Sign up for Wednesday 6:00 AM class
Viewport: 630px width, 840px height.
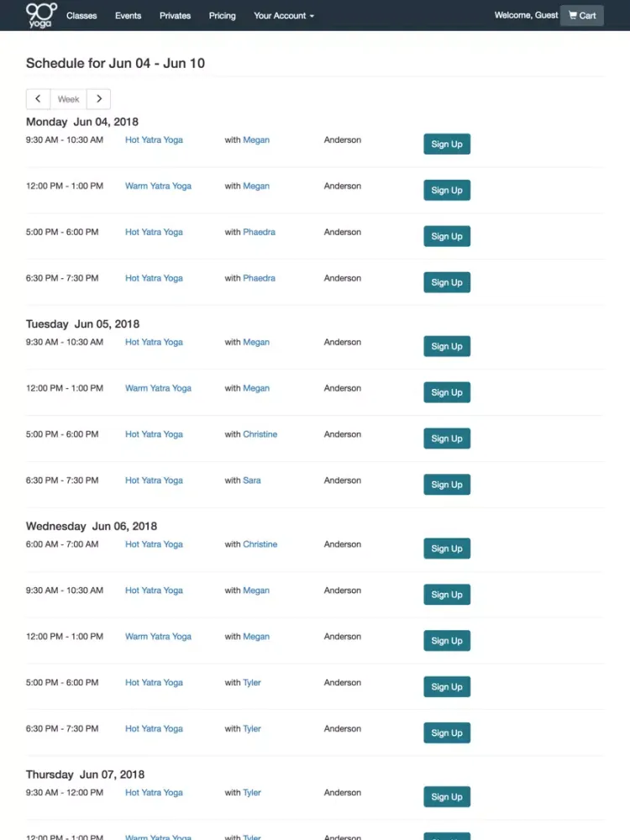(446, 549)
